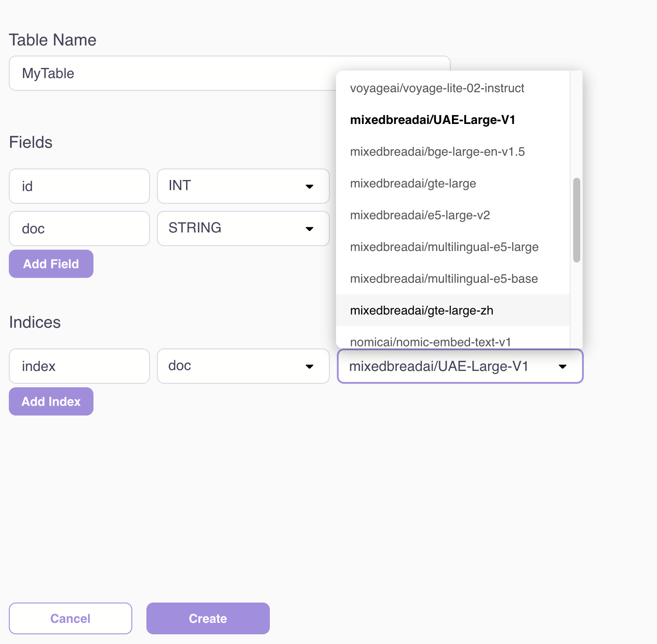Pick mixedbreadai/multilingual-e5-base model
This screenshot has width=657, height=644.
click(x=444, y=279)
